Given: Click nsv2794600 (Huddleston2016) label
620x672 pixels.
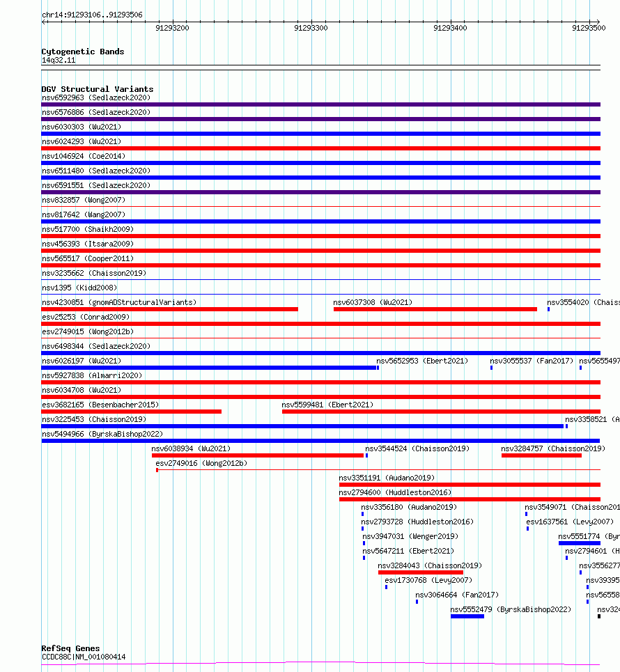Looking at the screenshot, I should pos(395,492).
